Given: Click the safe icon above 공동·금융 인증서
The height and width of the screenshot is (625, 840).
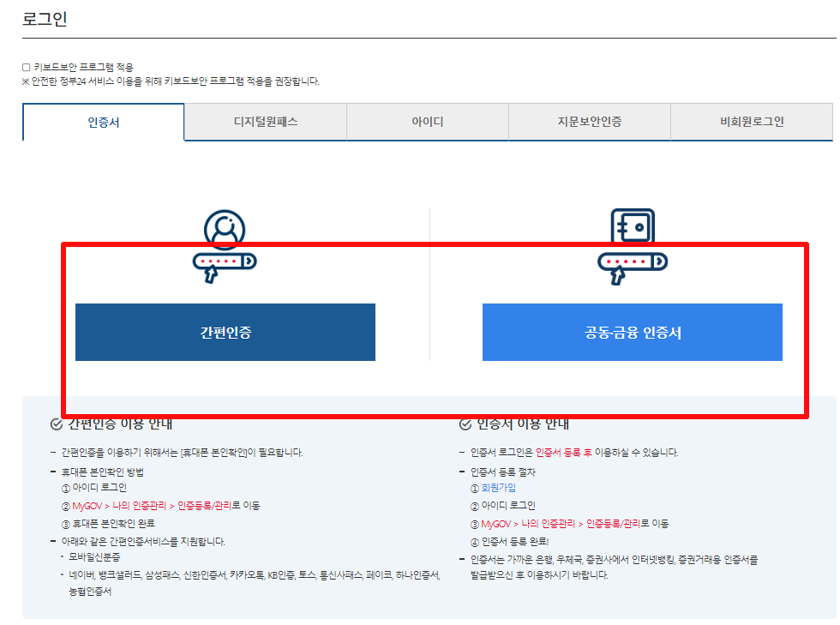Looking at the screenshot, I should pos(633,225).
